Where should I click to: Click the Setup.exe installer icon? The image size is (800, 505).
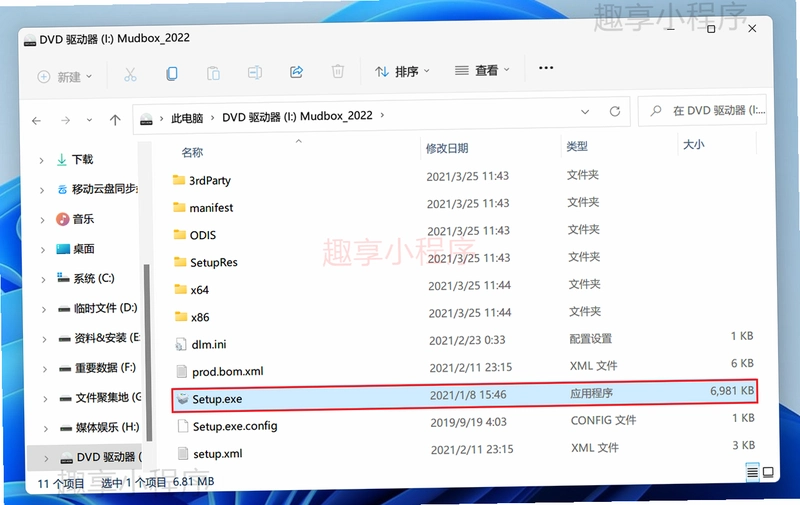pos(182,399)
